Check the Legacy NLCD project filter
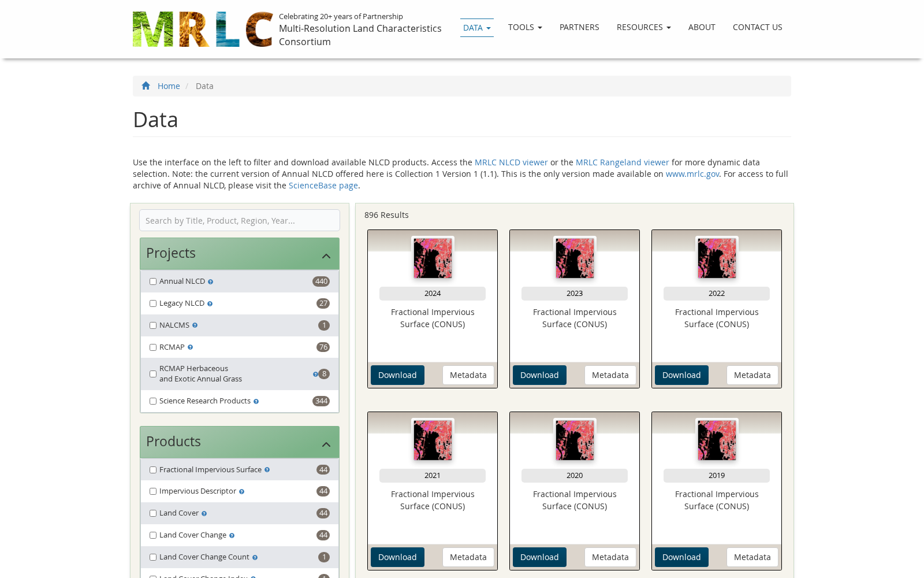 click(153, 303)
